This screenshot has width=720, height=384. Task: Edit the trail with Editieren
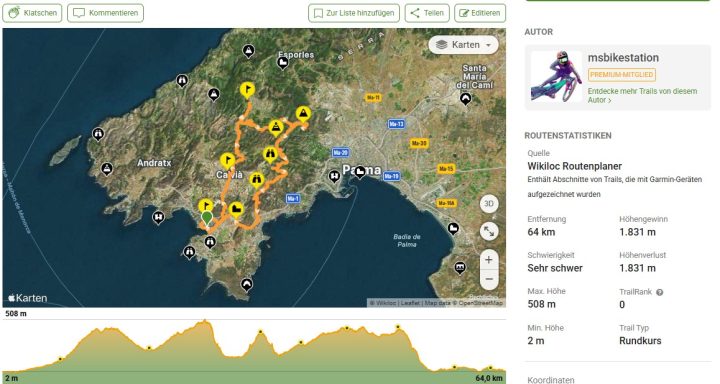click(480, 13)
